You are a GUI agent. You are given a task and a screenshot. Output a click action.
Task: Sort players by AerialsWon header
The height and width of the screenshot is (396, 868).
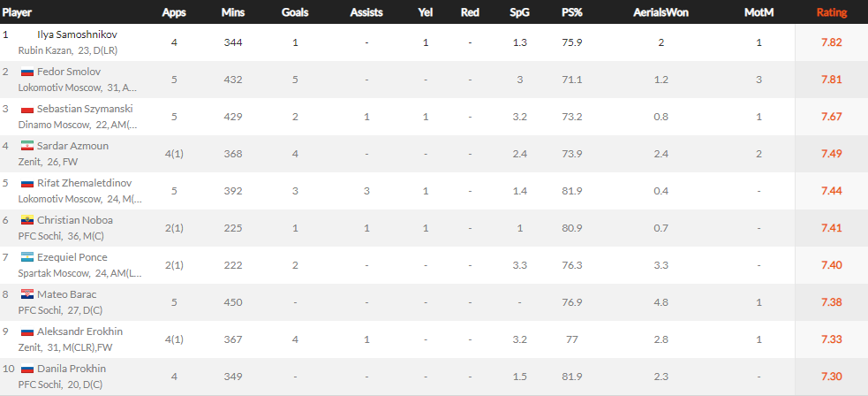(x=660, y=13)
